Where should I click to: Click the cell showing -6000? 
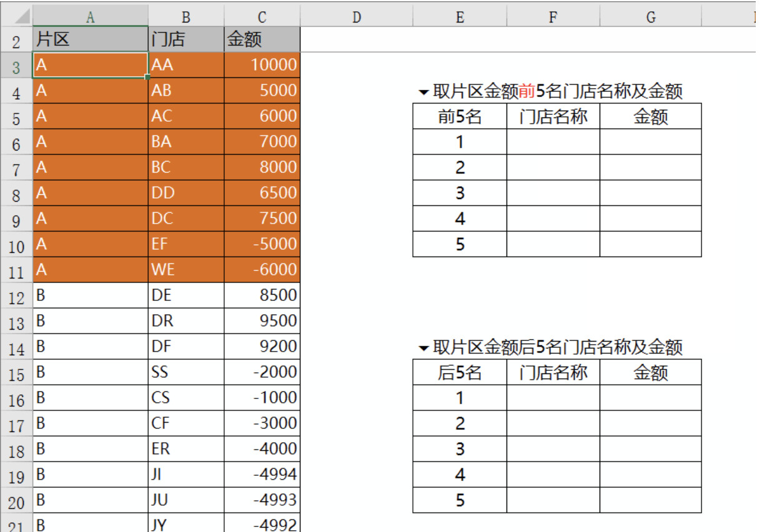pyautogui.click(x=262, y=267)
